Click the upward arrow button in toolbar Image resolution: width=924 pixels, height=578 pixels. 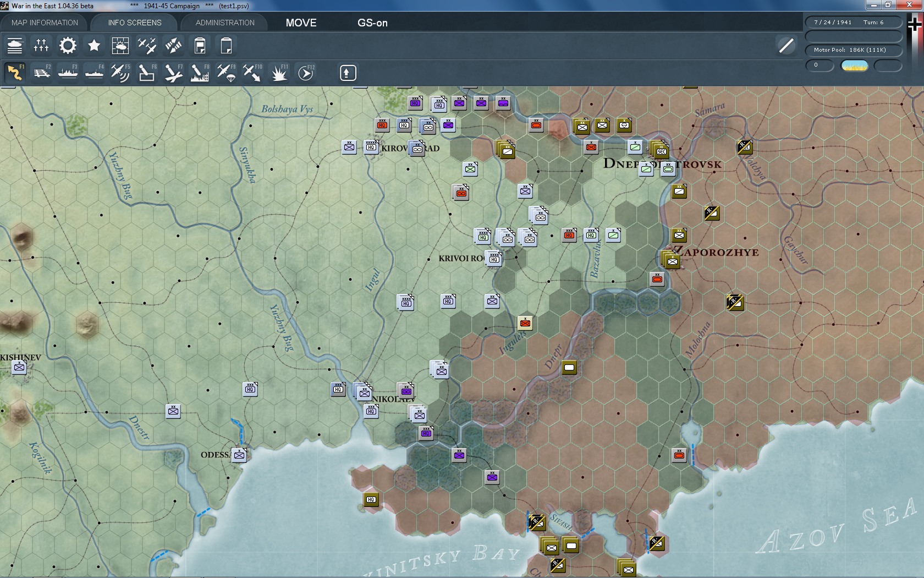pos(348,73)
